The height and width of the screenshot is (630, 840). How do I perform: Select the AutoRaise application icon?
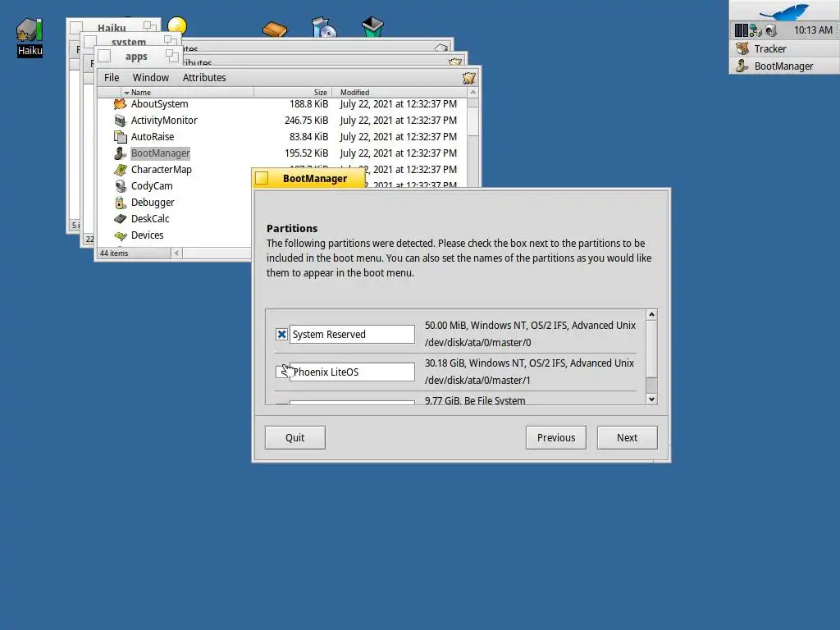[x=120, y=137]
